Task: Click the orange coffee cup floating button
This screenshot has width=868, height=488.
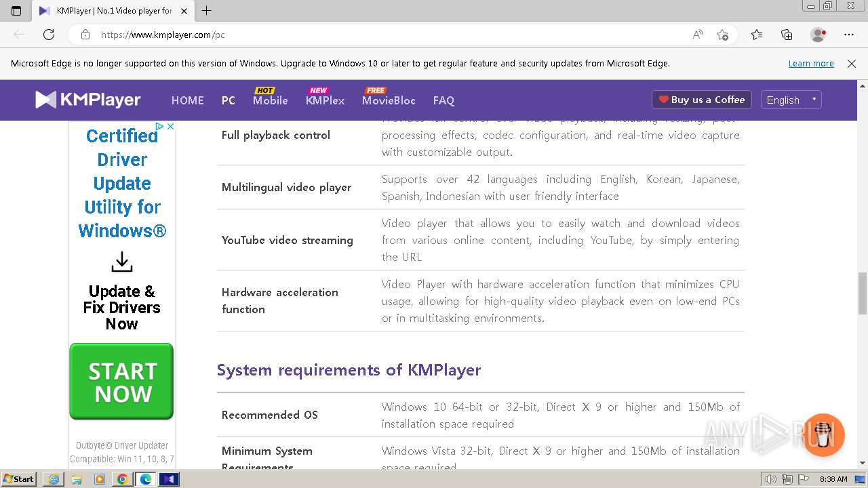Action: (824, 435)
